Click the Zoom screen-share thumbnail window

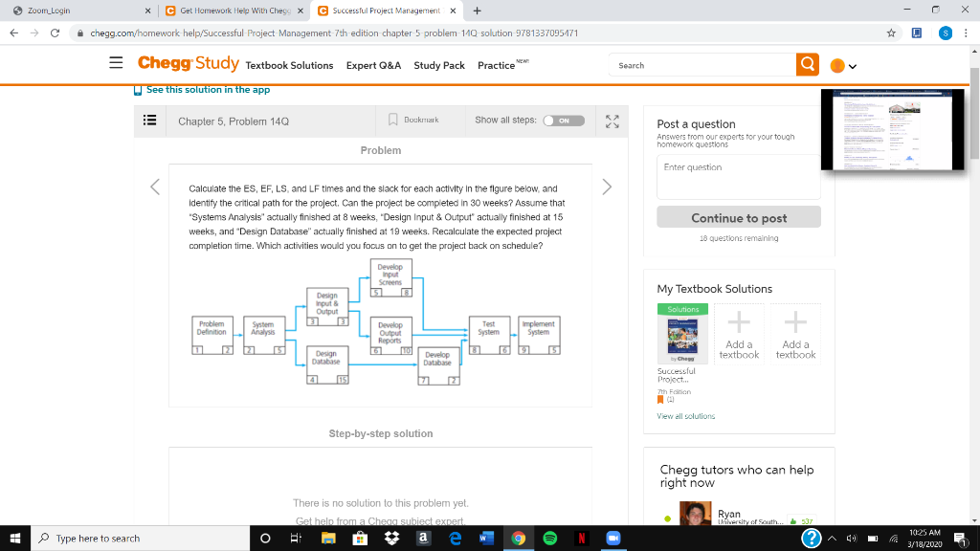click(x=893, y=129)
